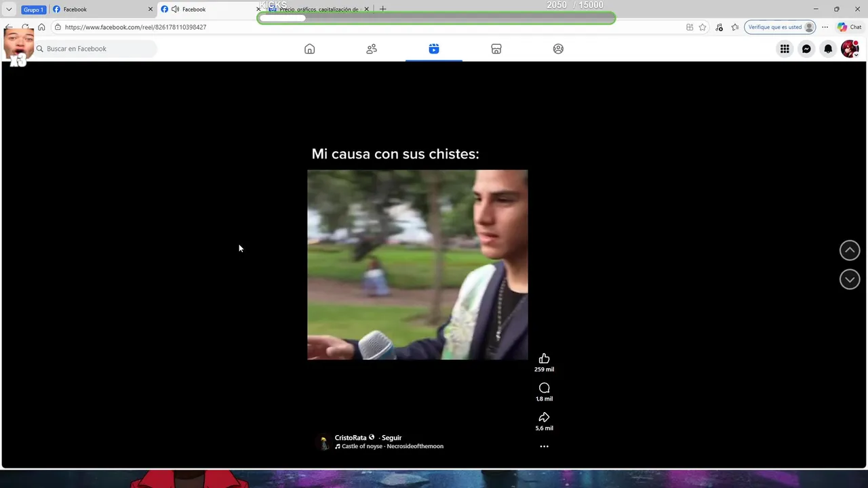Go to the Facebook Home tab
868x488 pixels.
[x=309, y=49]
